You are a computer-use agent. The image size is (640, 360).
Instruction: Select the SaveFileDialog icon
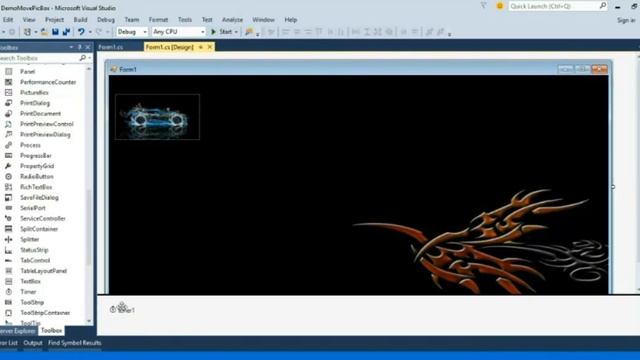click(9, 198)
